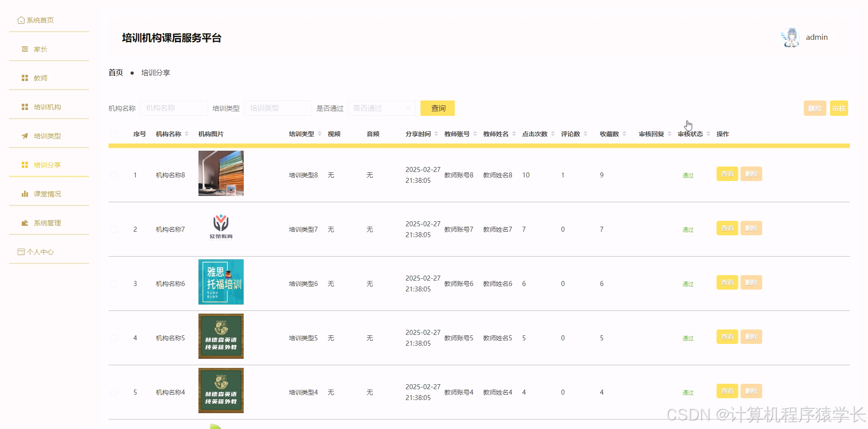Click the admin username text
Image resolution: width=868 pixels, height=429 pixels.
[816, 37]
